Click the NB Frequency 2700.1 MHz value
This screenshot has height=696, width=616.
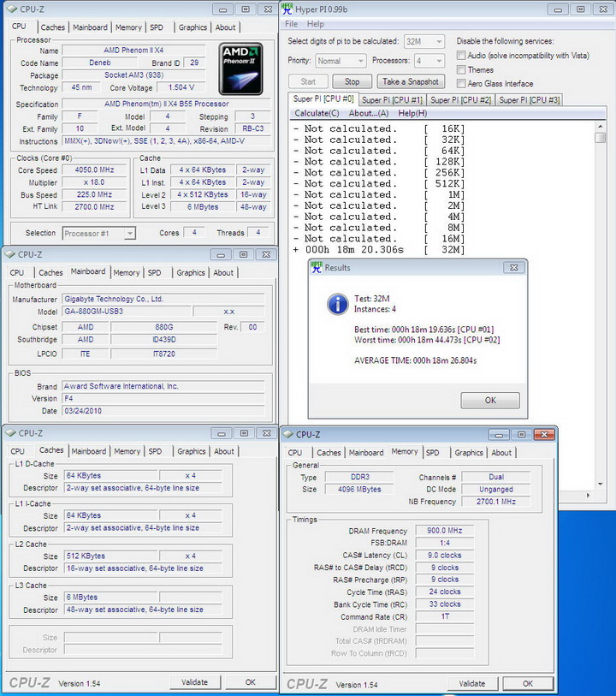pyautogui.click(x=496, y=502)
